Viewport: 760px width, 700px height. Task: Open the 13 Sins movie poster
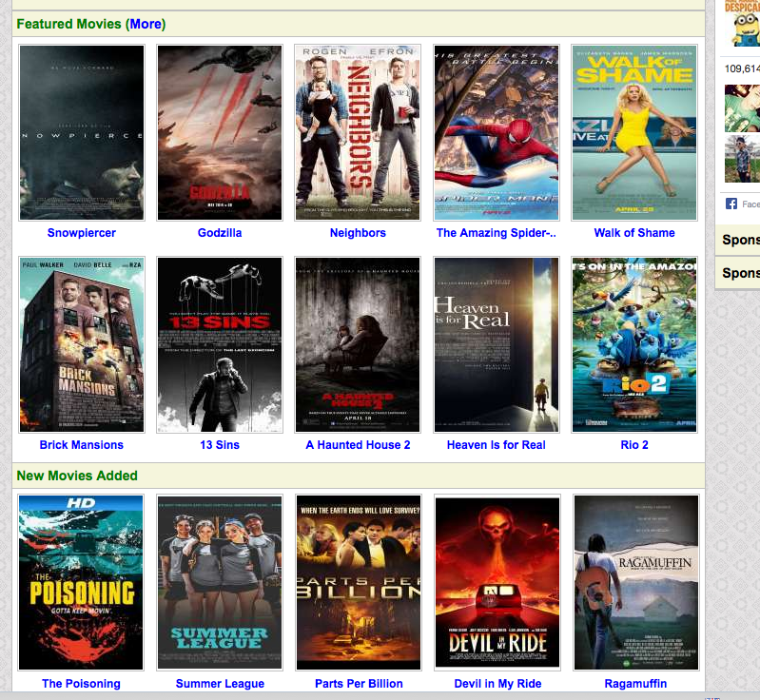pos(220,344)
